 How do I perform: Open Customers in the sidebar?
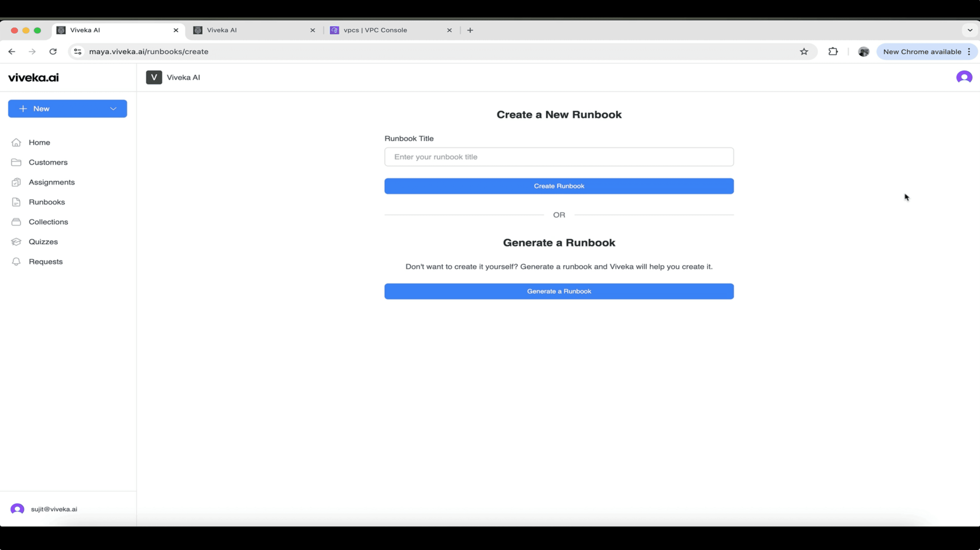pos(48,162)
